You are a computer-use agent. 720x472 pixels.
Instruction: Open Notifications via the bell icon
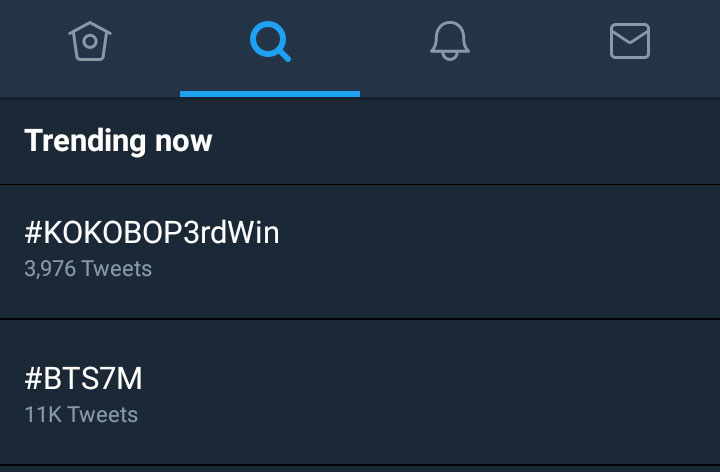tap(450, 41)
